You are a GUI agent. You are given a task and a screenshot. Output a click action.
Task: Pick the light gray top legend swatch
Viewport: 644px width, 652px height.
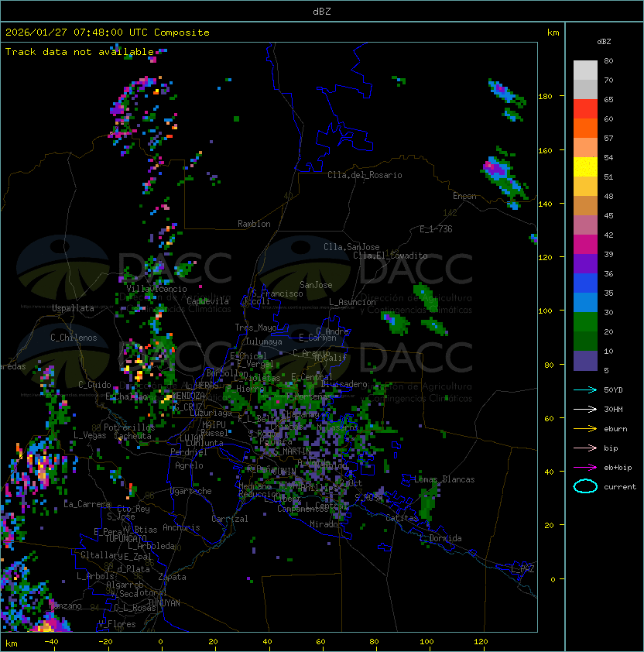585,70
